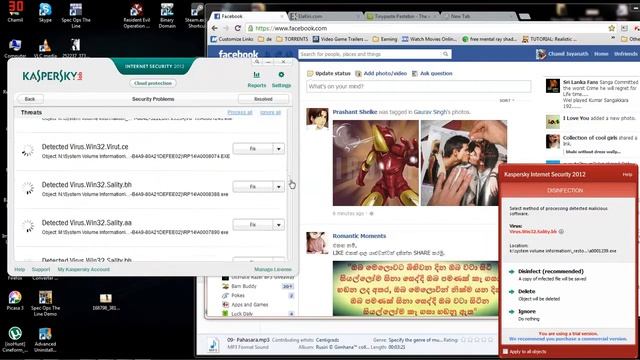
Task: Open Fix dropdown arrow for Virut.ce
Action: pyautogui.click(x=279, y=149)
